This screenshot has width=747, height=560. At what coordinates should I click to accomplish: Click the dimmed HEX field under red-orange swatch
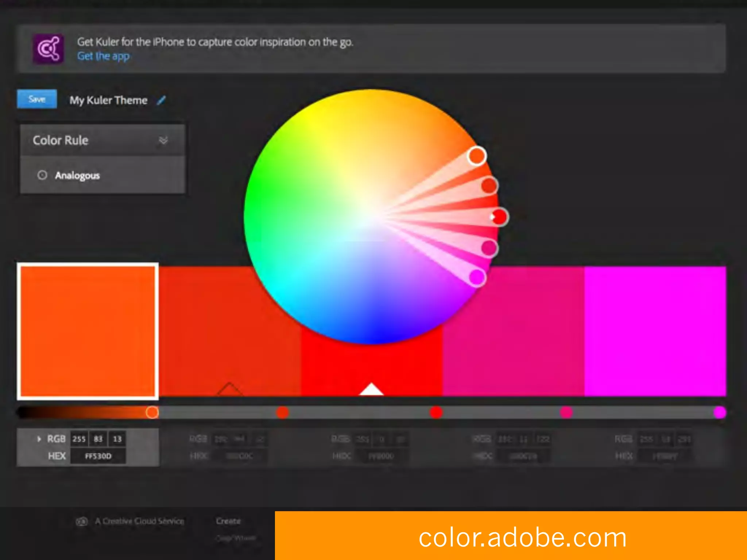240,456
